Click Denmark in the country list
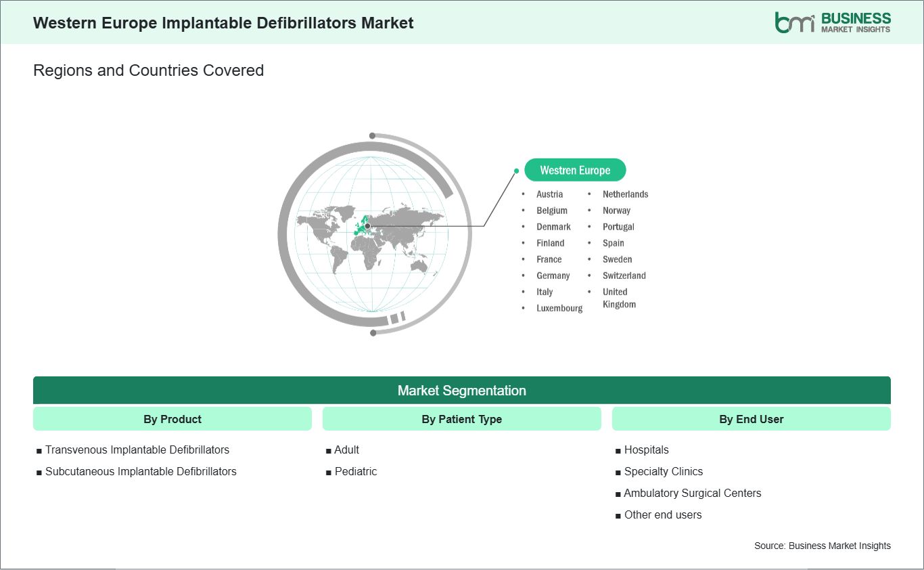The image size is (924, 570). click(554, 227)
